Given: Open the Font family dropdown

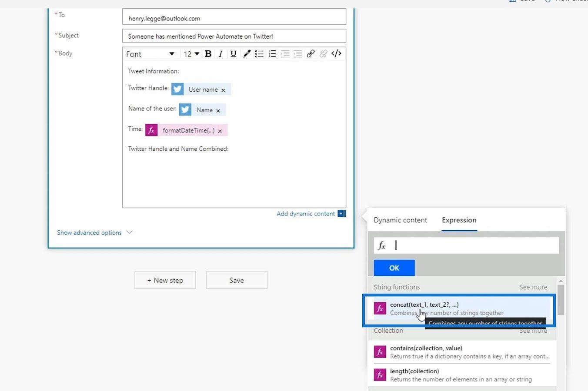Looking at the screenshot, I should [150, 54].
